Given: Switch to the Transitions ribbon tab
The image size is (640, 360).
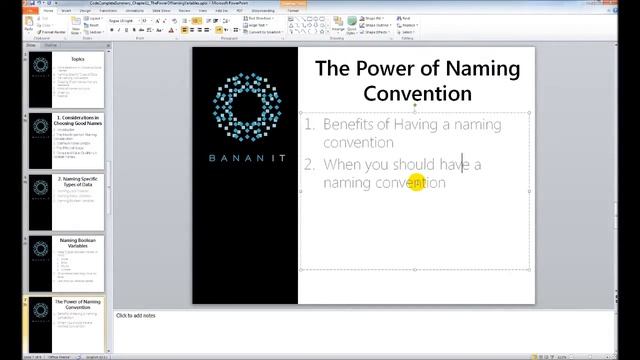Looking at the screenshot, I should 108,11.
